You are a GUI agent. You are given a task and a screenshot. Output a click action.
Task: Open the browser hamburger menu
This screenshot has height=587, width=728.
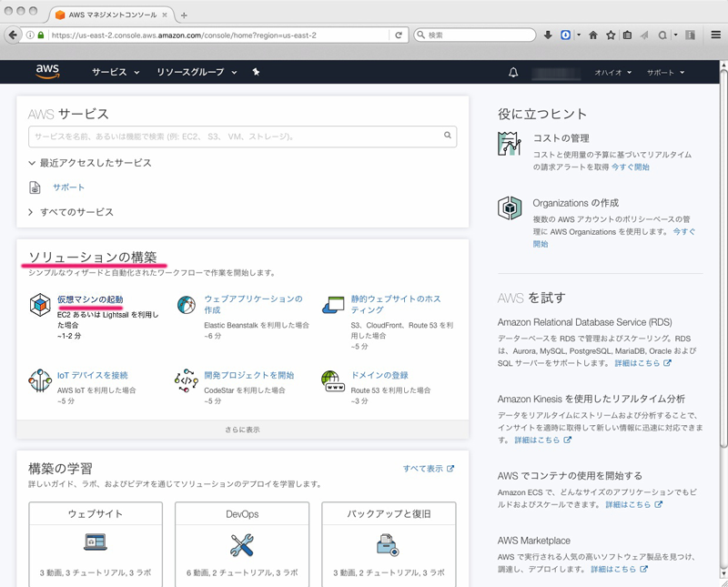pyautogui.click(x=716, y=35)
